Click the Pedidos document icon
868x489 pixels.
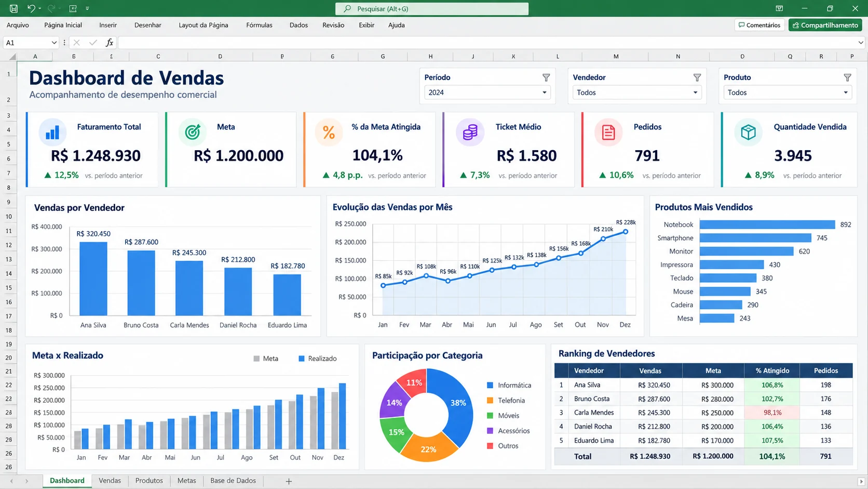(x=608, y=132)
